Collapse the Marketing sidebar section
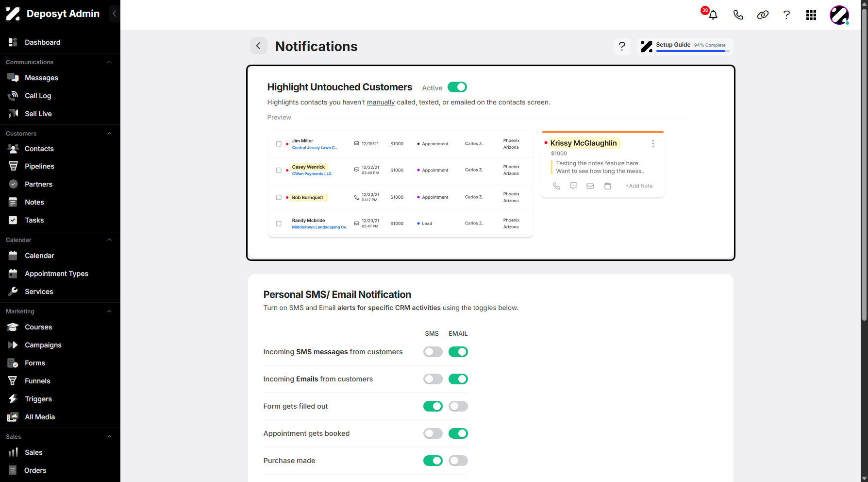 pyautogui.click(x=109, y=311)
